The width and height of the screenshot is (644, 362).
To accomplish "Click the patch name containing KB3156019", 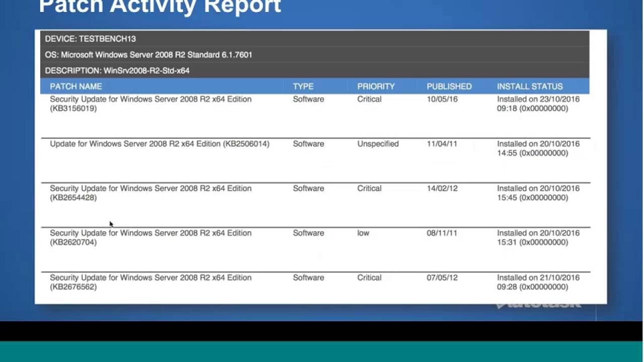I will click(150, 104).
